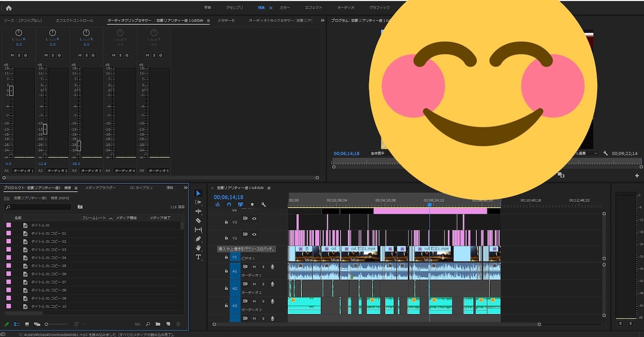Screen dimensions: 644x337
Task: Open audio clip mixer panel menu
Action: (209, 21)
